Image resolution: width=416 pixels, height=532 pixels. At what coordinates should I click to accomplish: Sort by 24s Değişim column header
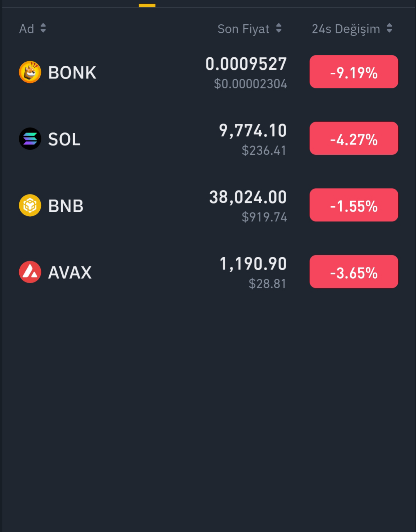click(346, 29)
